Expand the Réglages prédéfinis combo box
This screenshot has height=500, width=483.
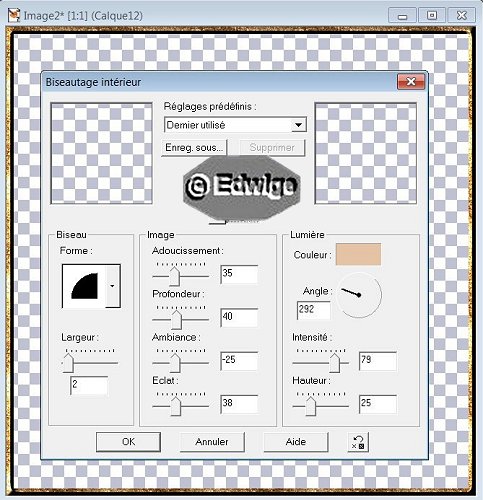[x=235, y=125]
